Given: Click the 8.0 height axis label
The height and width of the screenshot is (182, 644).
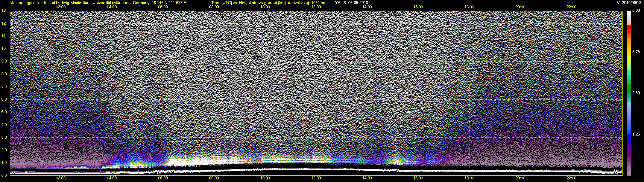Looking at the screenshot, I should point(4,74).
